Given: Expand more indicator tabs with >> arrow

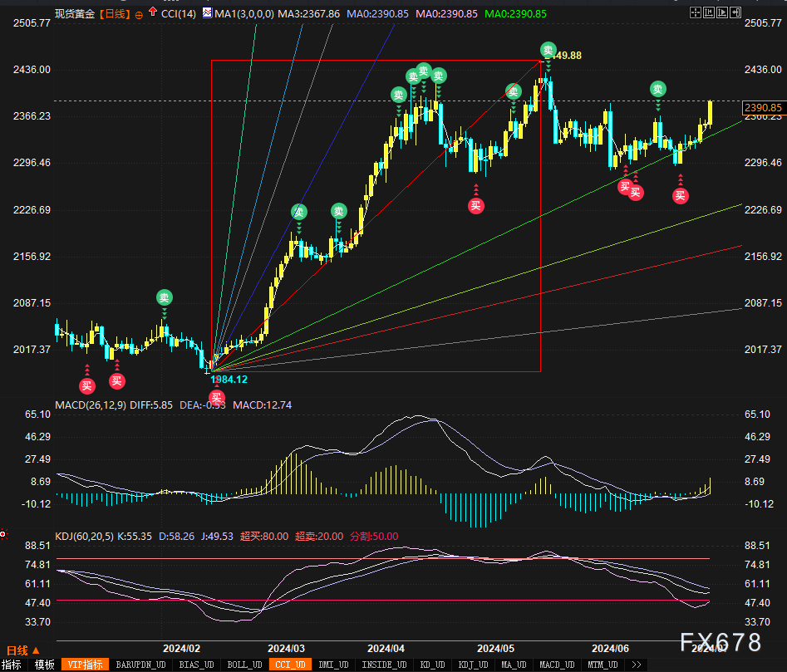Looking at the screenshot, I should [637, 665].
